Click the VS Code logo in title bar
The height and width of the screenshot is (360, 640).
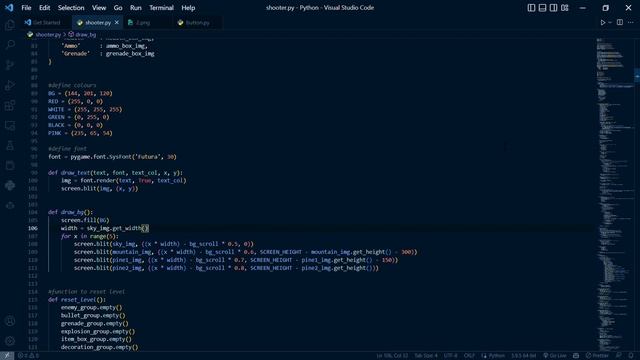click(x=9, y=7)
